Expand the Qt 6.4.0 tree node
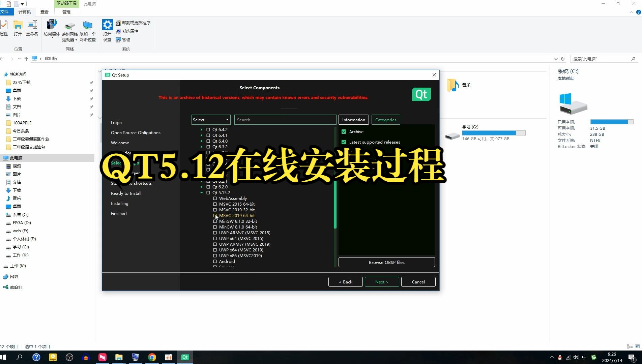 [201, 141]
